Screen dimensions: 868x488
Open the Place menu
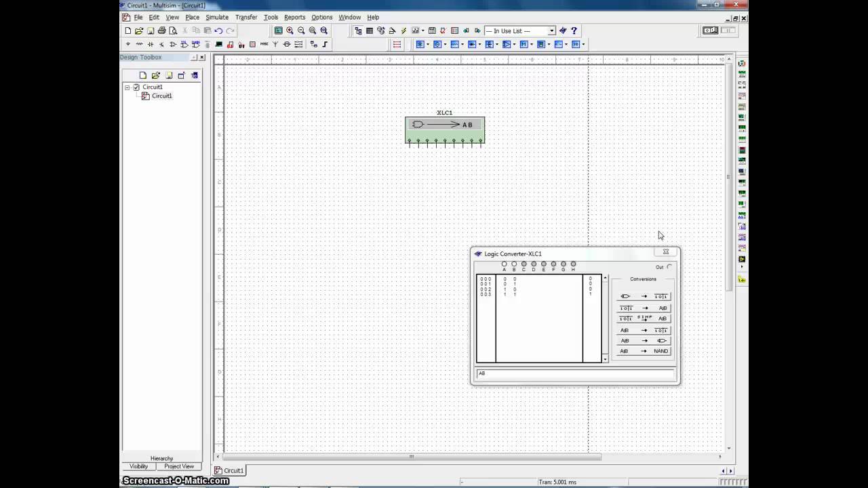coord(193,17)
